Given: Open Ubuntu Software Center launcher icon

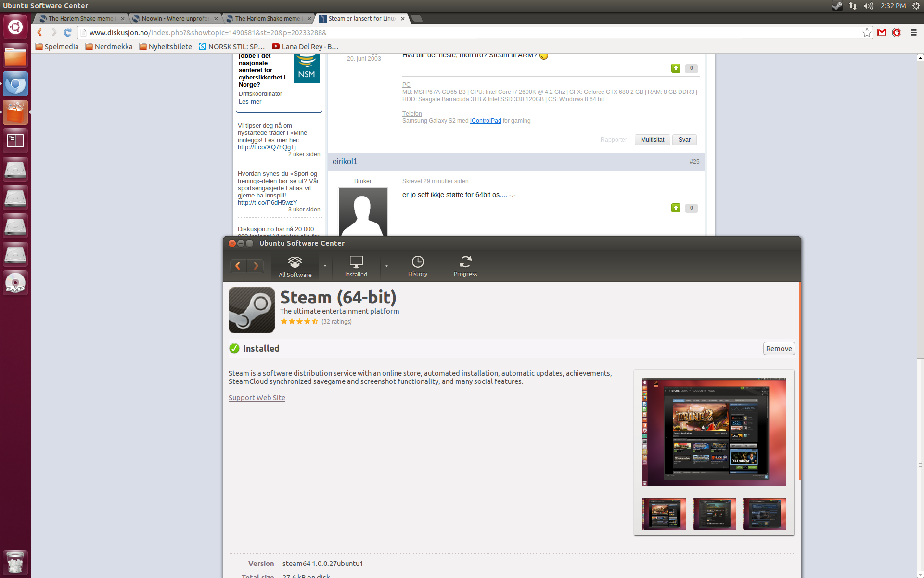Looking at the screenshot, I should pyautogui.click(x=15, y=112).
